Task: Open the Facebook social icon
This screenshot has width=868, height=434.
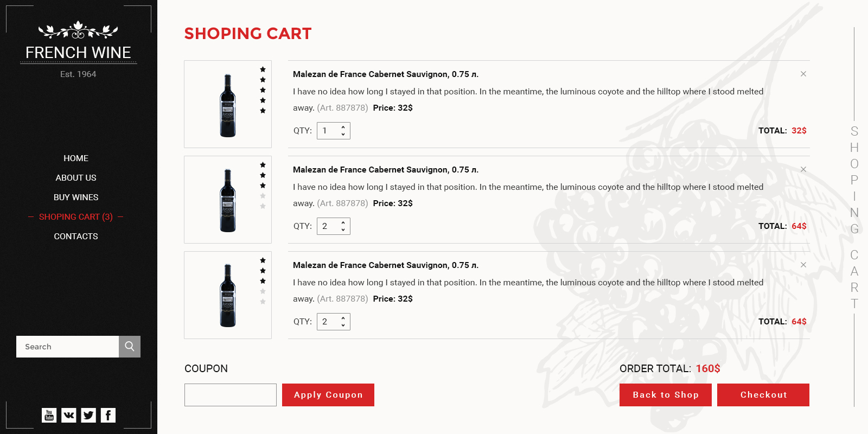Action: [x=108, y=415]
